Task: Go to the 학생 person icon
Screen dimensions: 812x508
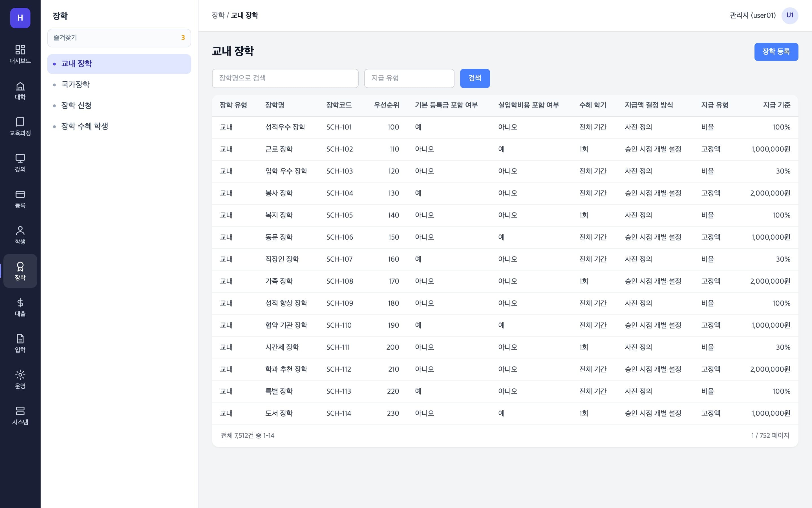Action: [20, 235]
